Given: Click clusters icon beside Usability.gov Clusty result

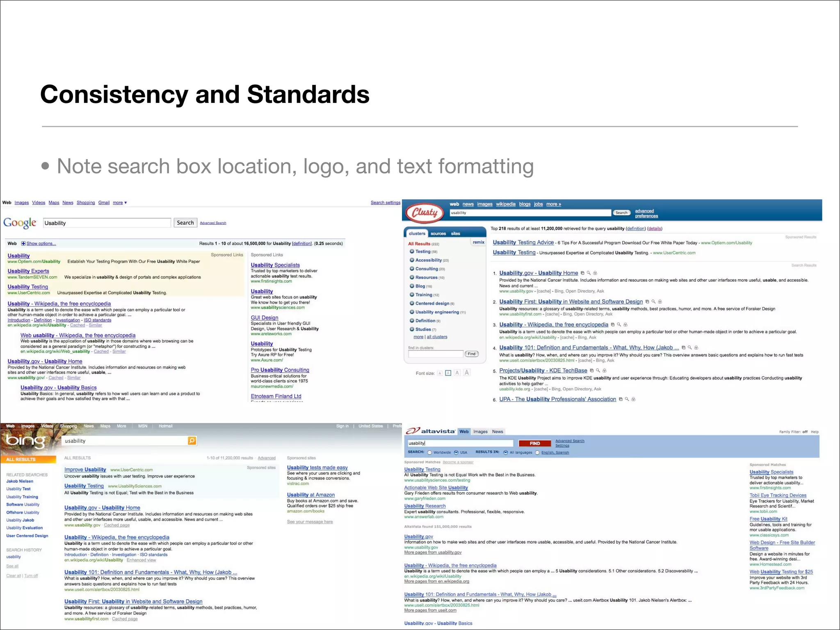Looking at the screenshot, I should click(595, 273).
